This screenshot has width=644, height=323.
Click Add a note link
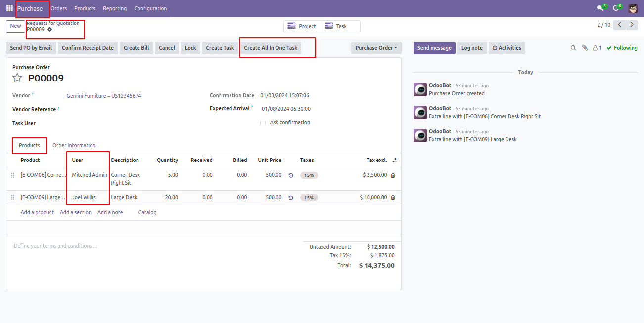coord(110,212)
